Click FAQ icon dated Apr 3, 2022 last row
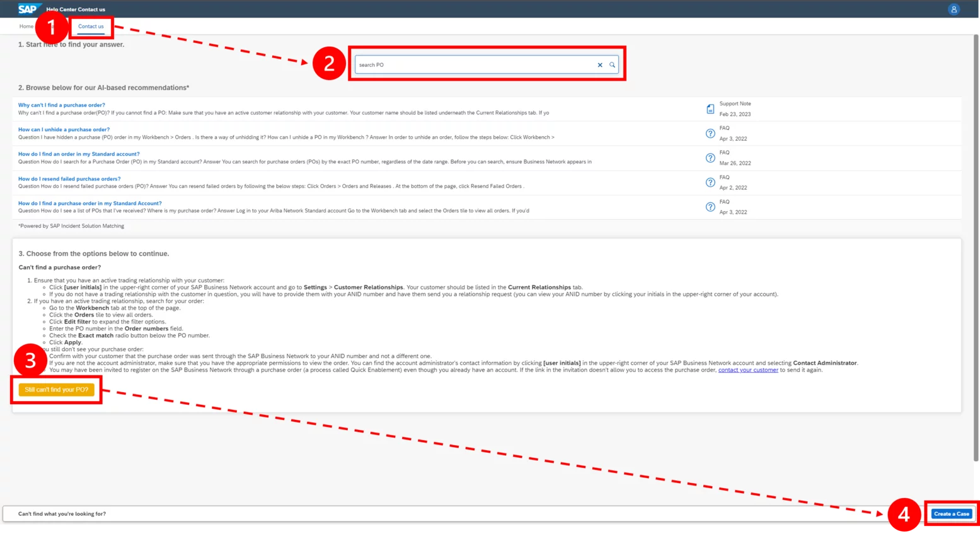The height and width of the screenshot is (536, 980). click(x=710, y=207)
